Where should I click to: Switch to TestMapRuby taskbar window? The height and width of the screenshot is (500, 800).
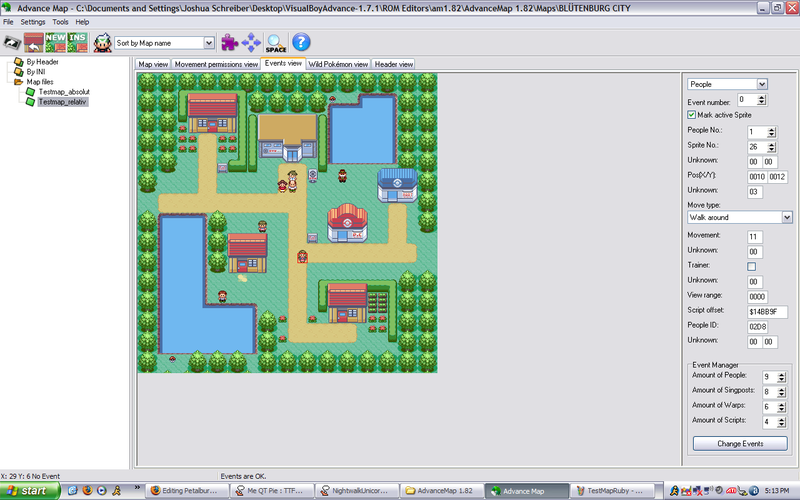pos(612,491)
